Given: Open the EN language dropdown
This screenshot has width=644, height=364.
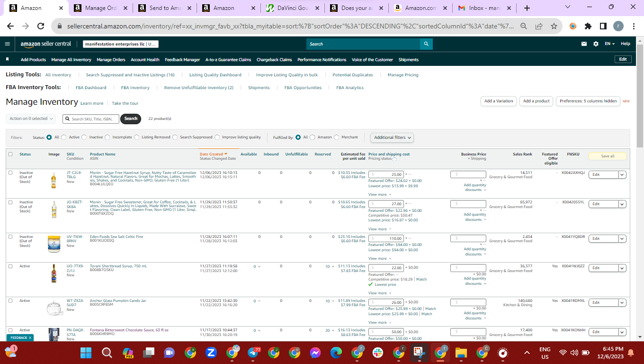Looking at the screenshot, I should 609,44.
